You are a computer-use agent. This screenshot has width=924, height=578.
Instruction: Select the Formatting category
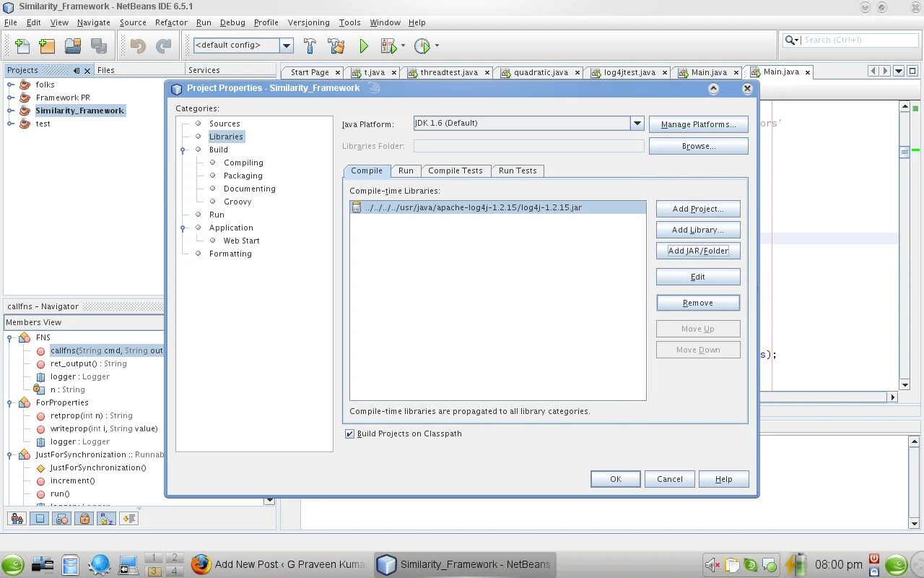pos(230,254)
